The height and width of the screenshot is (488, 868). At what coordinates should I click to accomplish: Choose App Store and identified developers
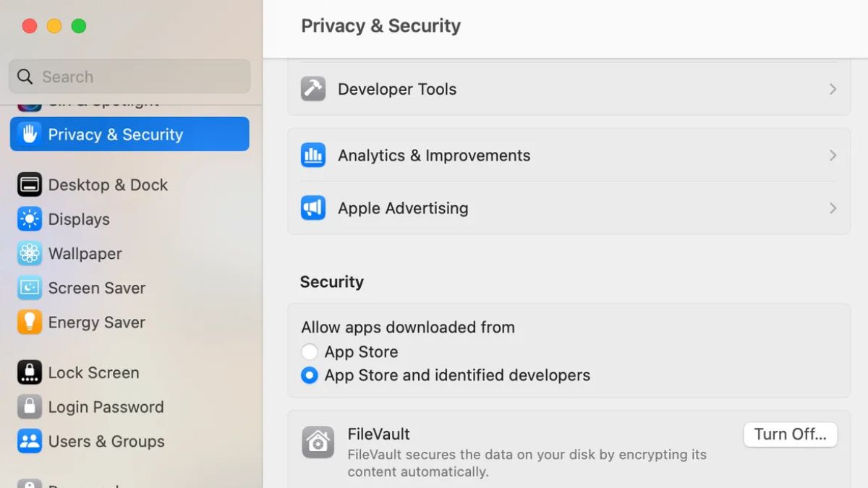click(x=310, y=375)
